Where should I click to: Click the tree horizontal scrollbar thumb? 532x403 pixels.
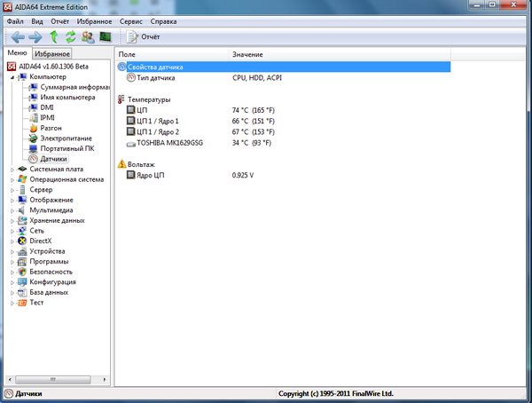pyautogui.click(x=53, y=379)
